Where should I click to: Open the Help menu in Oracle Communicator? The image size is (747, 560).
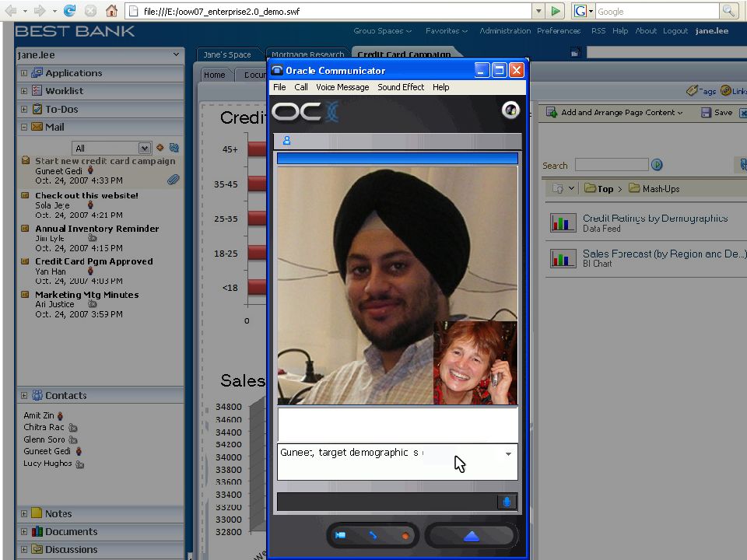(x=440, y=87)
